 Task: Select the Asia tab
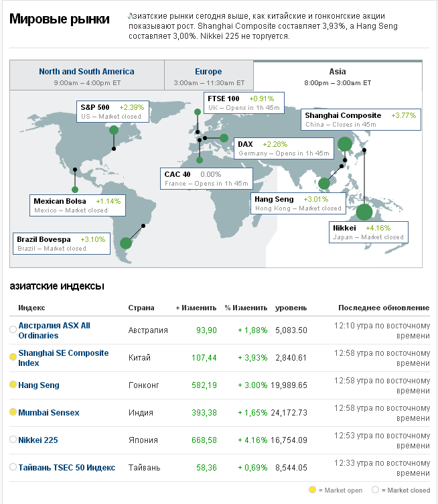coord(338,76)
